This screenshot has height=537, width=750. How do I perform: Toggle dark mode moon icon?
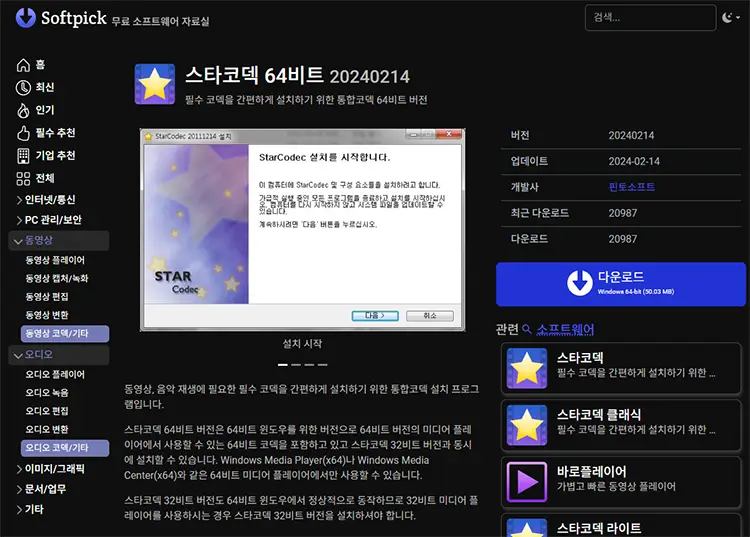click(727, 18)
